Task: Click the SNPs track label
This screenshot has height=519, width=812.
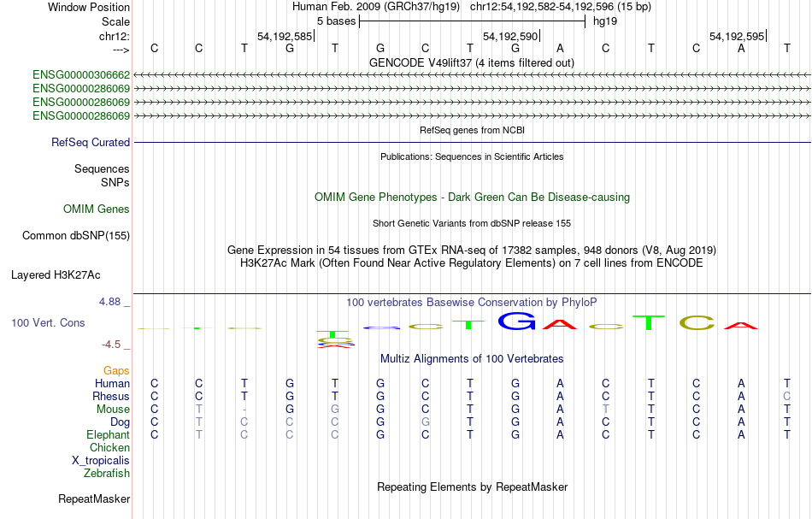Action: click(x=115, y=182)
